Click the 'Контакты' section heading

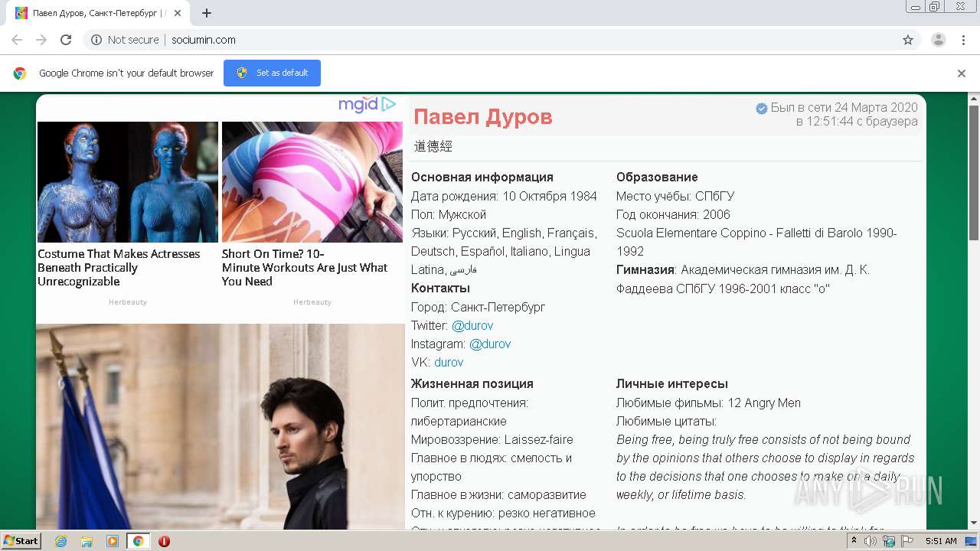point(440,289)
